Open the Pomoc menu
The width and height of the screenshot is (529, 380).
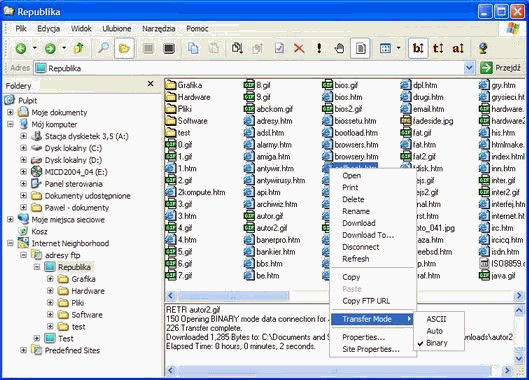(x=197, y=29)
